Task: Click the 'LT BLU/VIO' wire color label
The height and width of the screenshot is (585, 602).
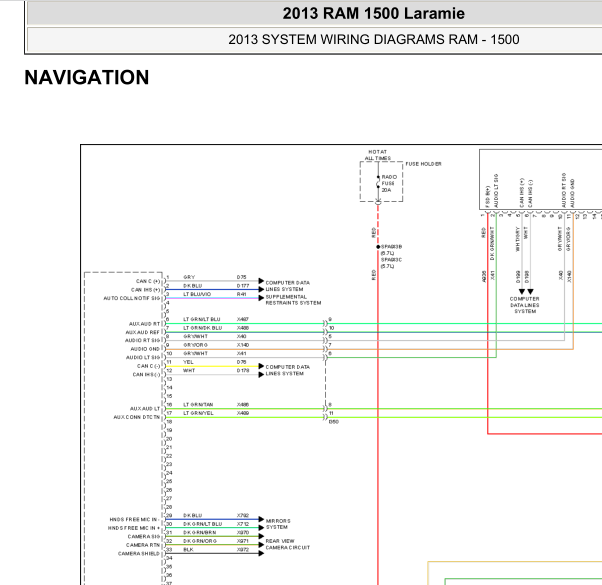Action: pos(197,294)
